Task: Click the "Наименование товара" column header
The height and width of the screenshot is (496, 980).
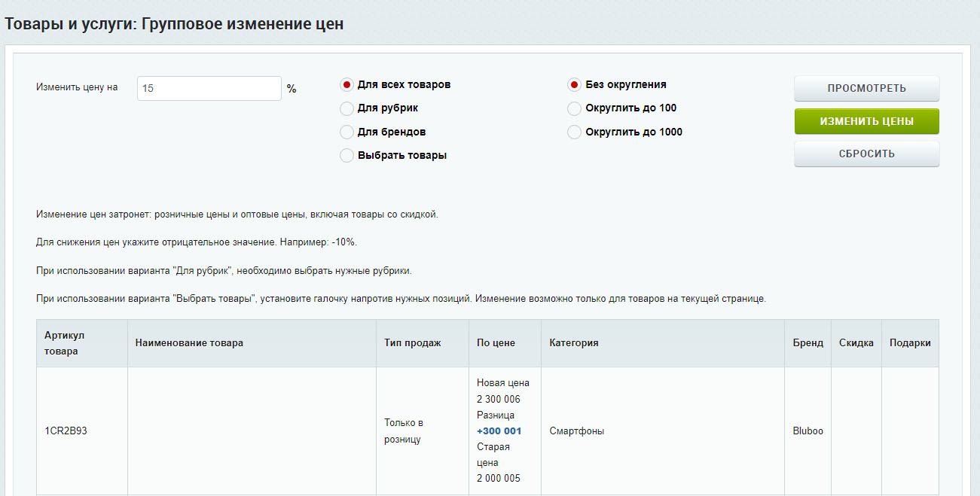Action: [x=189, y=343]
